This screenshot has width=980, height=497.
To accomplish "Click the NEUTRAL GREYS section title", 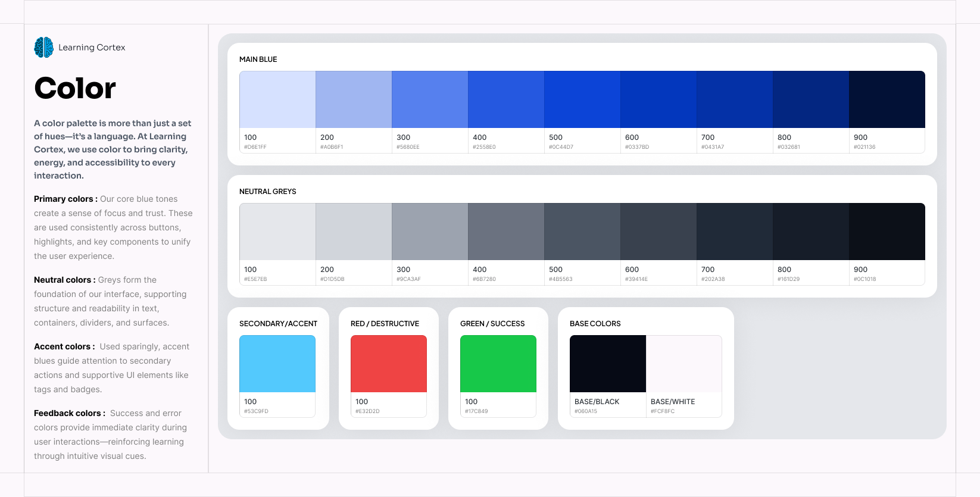I will pyautogui.click(x=268, y=192).
